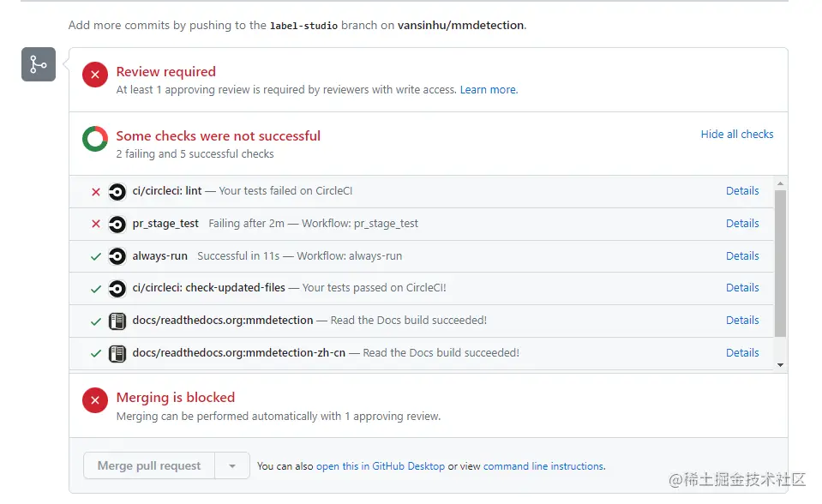
Task: Click the red X beside pr_stage_test
Action: click(96, 224)
